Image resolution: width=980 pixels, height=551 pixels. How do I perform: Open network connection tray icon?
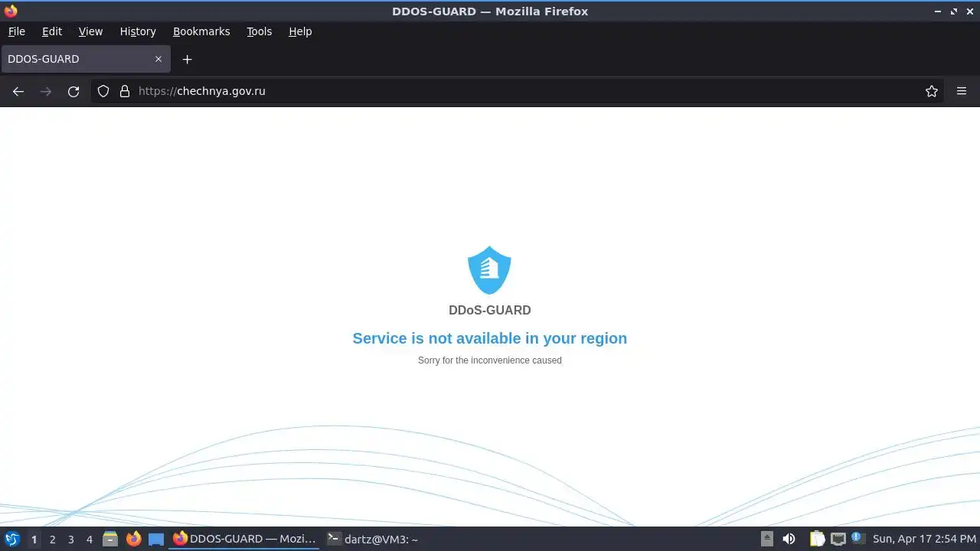(838, 539)
